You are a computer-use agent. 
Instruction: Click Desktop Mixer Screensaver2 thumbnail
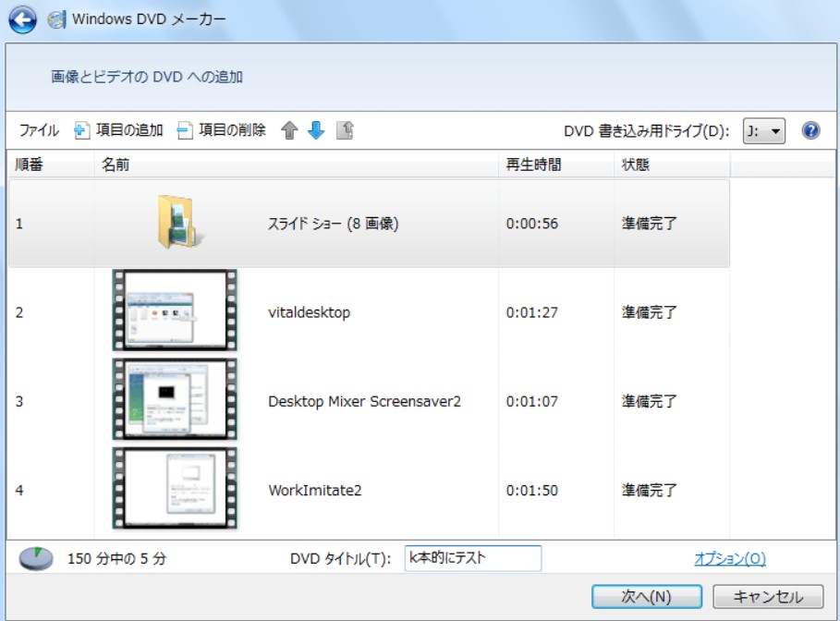coord(175,399)
